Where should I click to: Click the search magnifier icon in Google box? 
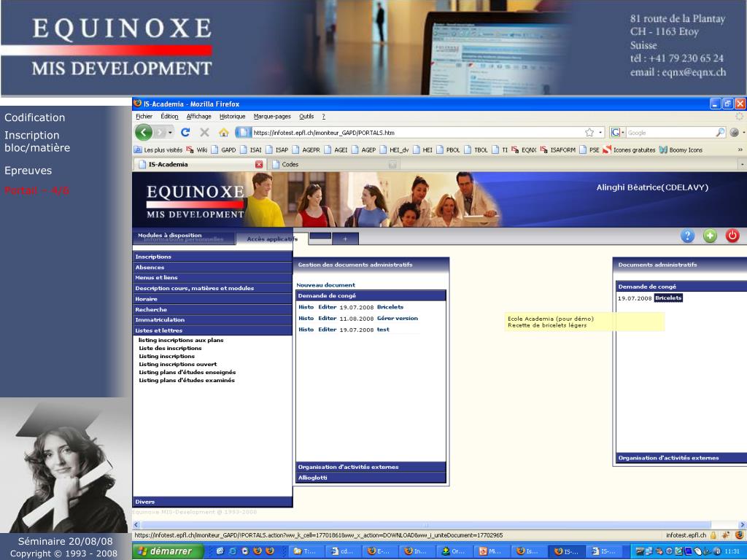tap(720, 133)
